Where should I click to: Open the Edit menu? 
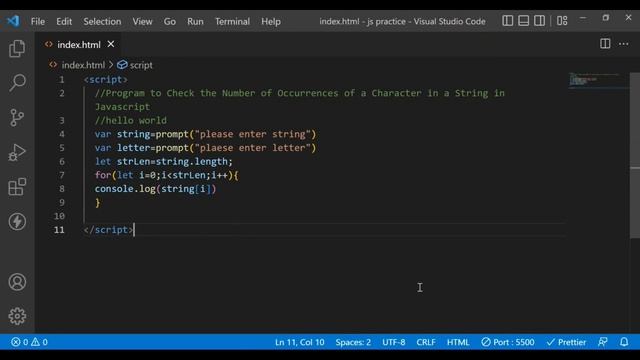coord(64,21)
